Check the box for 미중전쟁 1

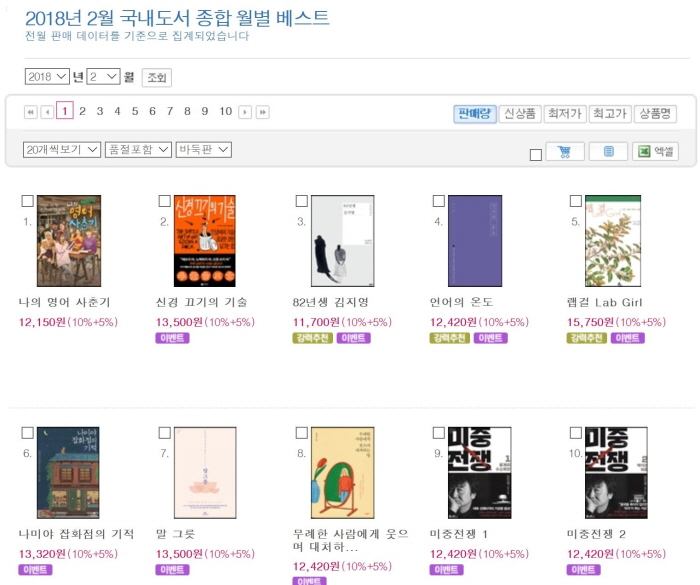439,433
